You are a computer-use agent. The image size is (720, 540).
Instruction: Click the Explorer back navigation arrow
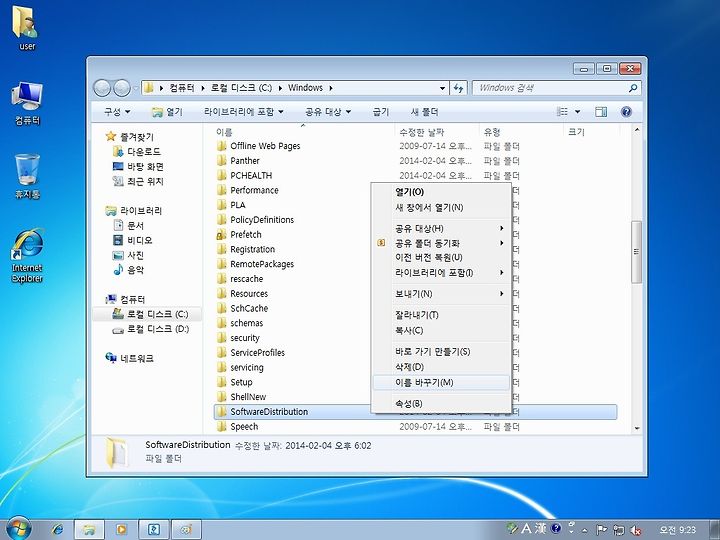pyautogui.click(x=102, y=88)
